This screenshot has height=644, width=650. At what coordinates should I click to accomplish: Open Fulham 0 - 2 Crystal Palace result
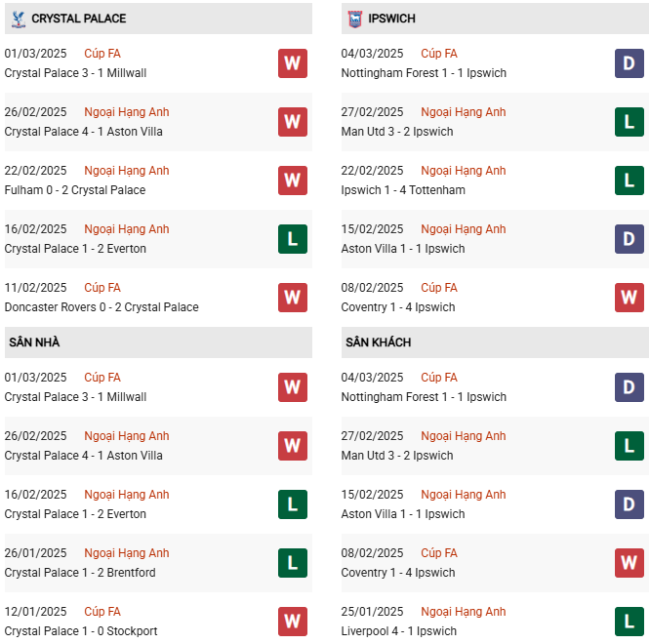coord(75,190)
